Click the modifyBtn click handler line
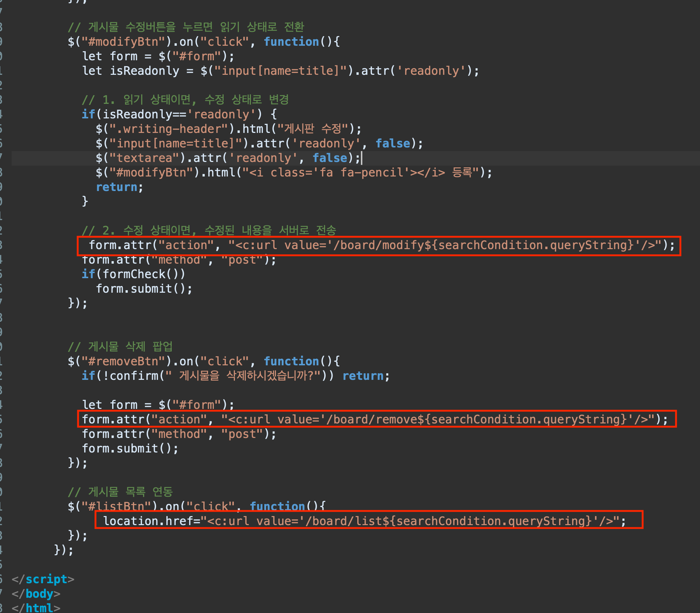This screenshot has height=613, width=700. coord(203,42)
